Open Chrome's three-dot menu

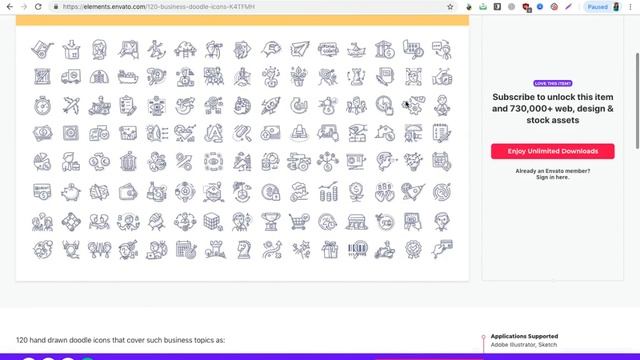tap(631, 7)
